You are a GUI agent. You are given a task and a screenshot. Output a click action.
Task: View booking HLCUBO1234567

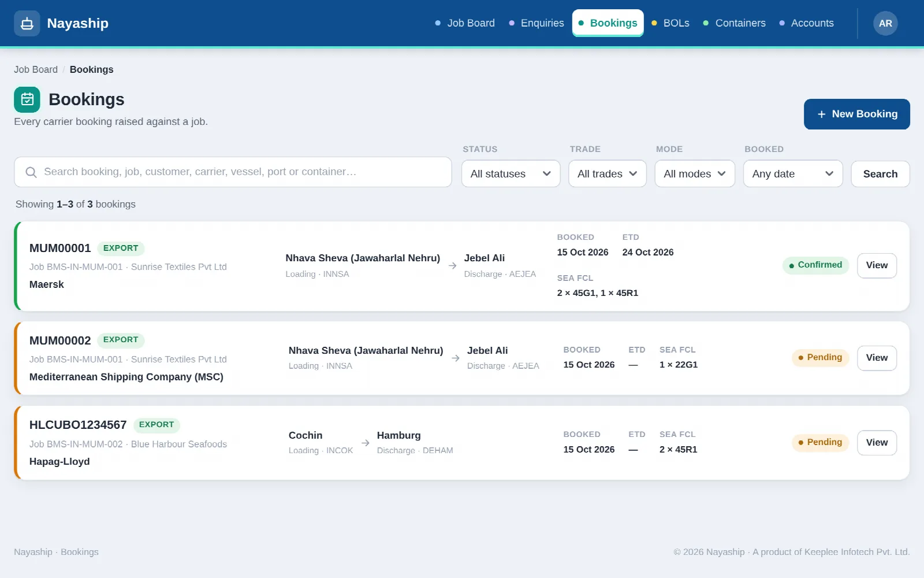point(877,443)
